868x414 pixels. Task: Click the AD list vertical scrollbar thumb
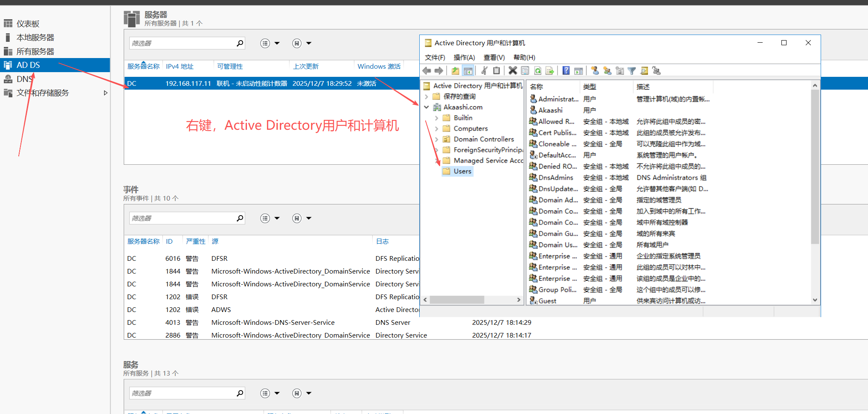click(x=815, y=166)
